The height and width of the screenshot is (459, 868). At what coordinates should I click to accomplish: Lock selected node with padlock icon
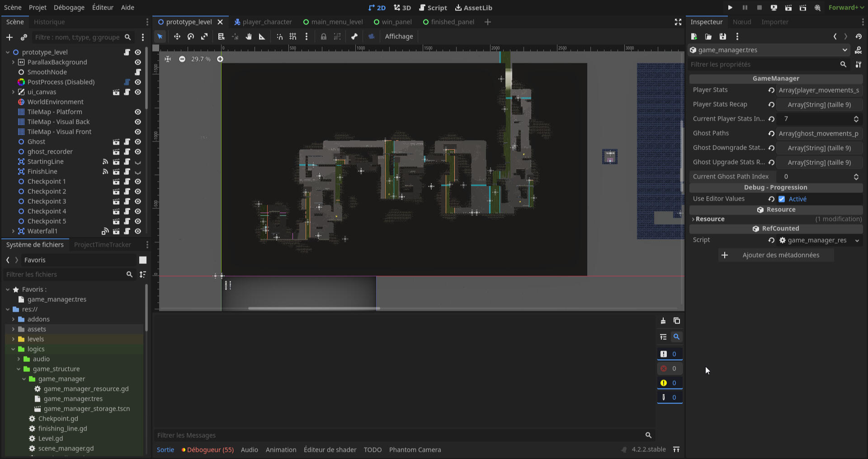click(x=324, y=37)
